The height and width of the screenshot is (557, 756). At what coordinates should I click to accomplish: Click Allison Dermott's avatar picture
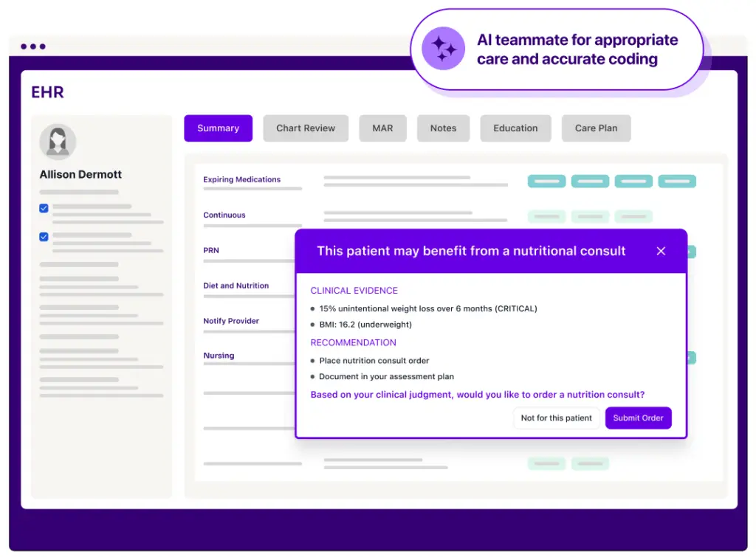pos(58,142)
